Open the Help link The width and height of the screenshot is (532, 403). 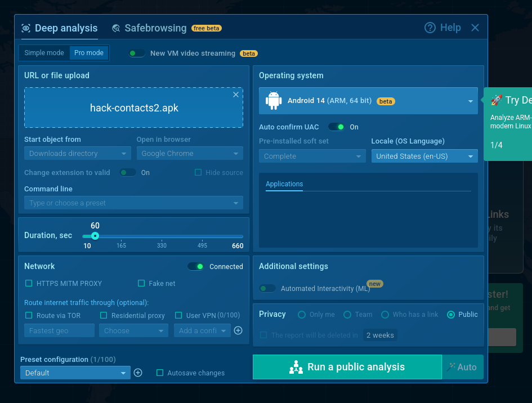coord(442,28)
